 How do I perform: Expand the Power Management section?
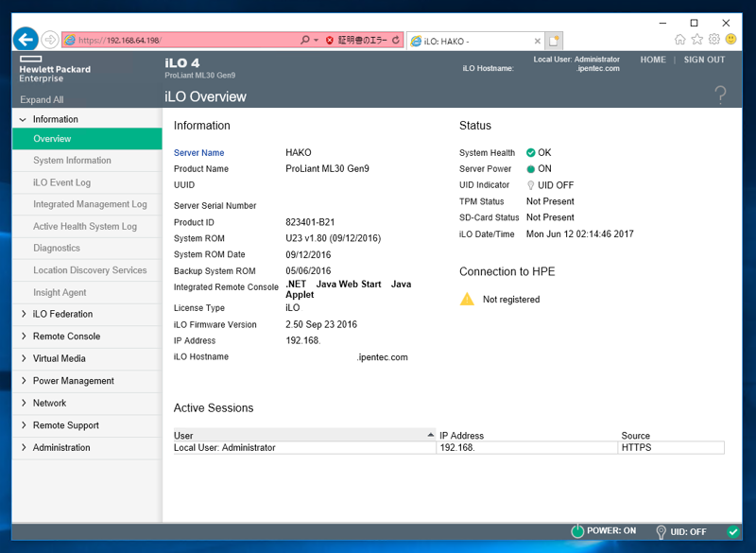click(x=24, y=380)
